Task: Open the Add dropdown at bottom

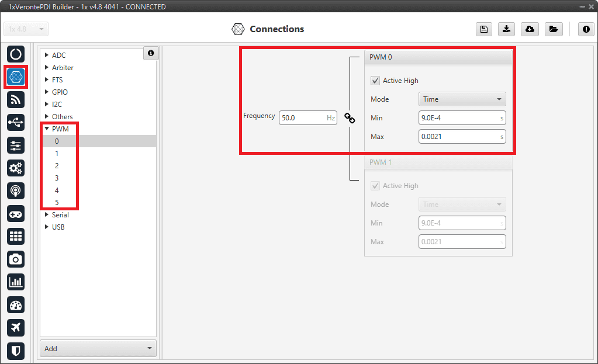Action: tap(98, 348)
